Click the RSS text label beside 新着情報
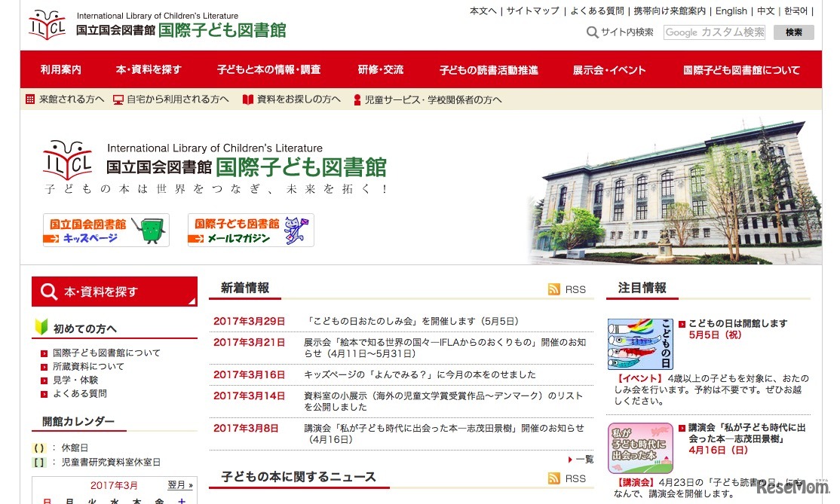This screenshot has width=840, height=504. (575, 289)
